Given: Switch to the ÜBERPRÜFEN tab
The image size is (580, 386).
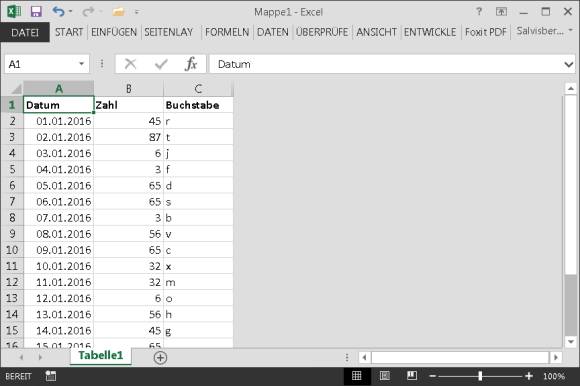Looking at the screenshot, I should (x=322, y=32).
